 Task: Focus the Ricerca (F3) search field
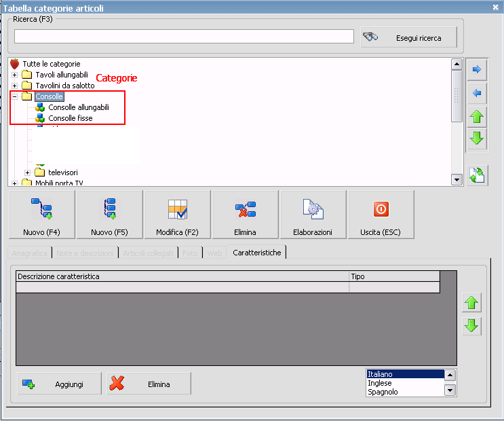coord(184,37)
